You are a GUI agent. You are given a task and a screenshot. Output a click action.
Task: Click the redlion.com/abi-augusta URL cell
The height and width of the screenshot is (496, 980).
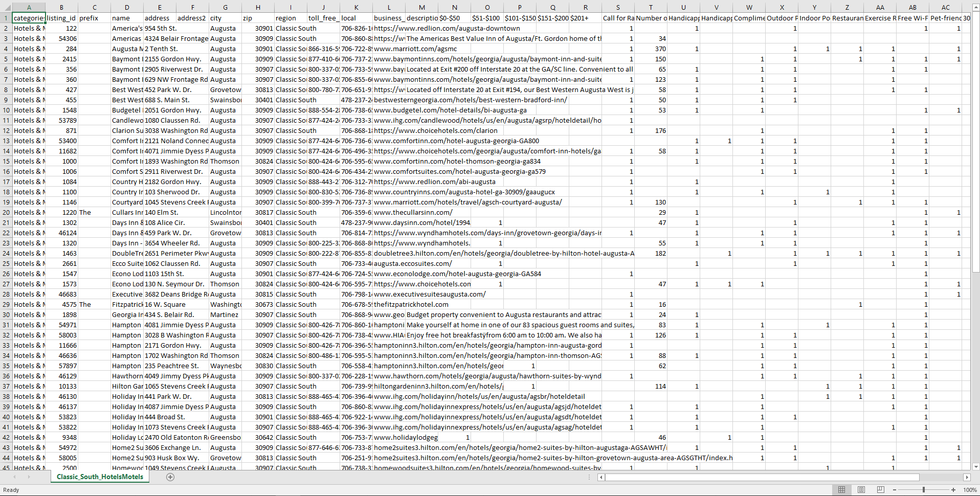point(389,182)
